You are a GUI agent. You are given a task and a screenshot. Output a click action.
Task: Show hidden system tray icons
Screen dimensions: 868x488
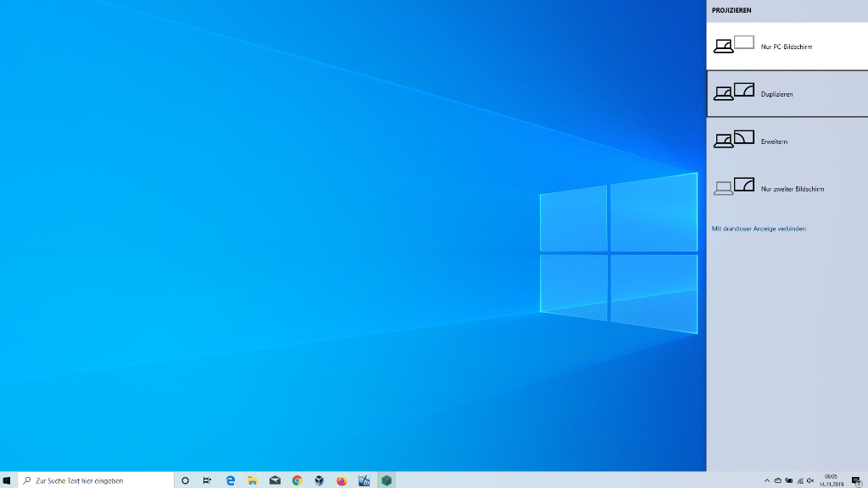tap(766, 481)
